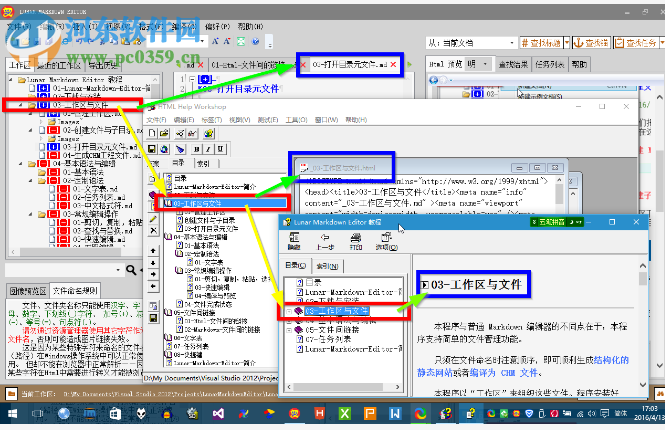Toggle Bold button in HTML Help Workshop

(x=197, y=149)
